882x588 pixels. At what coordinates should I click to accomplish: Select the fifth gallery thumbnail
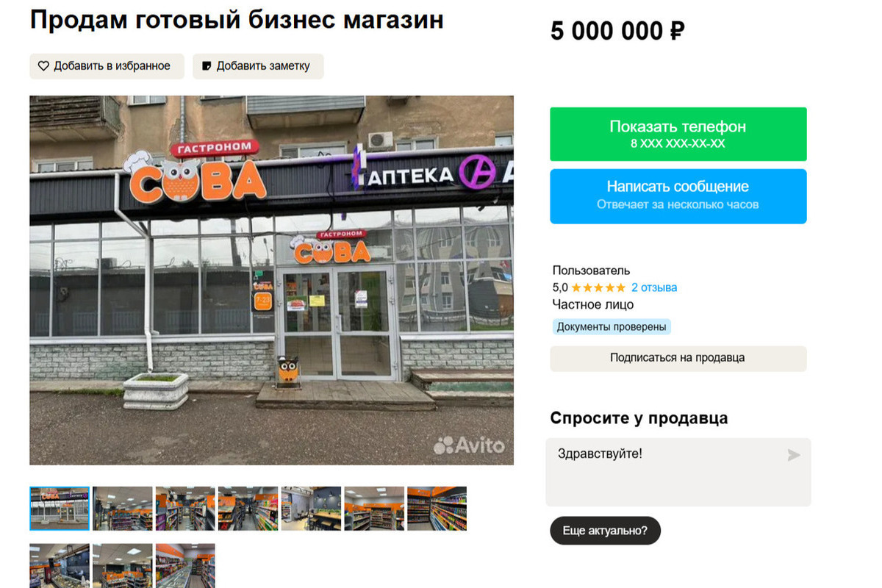[x=311, y=509]
